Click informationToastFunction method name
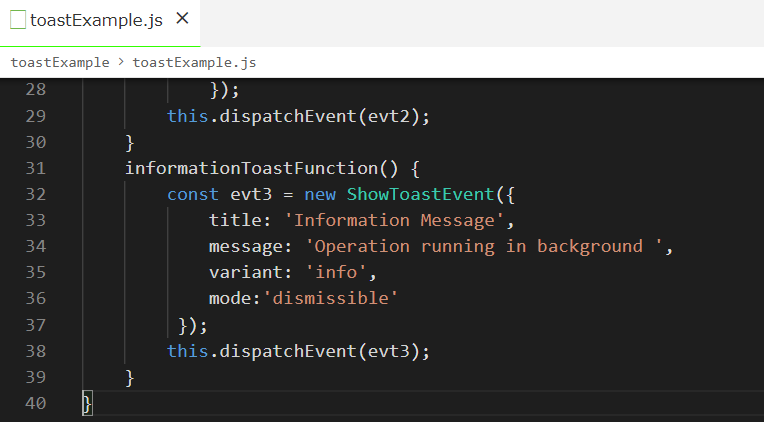 tap(251, 169)
